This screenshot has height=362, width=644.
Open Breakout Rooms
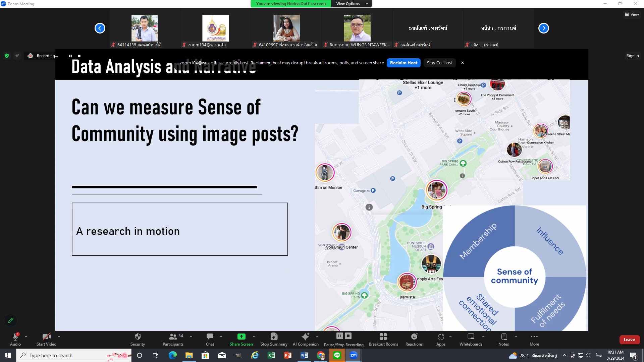pyautogui.click(x=383, y=337)
